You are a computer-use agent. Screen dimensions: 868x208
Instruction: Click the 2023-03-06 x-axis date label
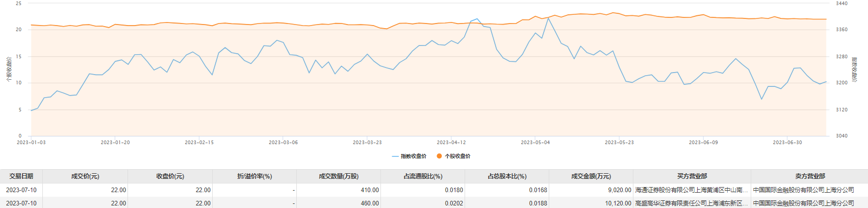[x=284, y=143]
